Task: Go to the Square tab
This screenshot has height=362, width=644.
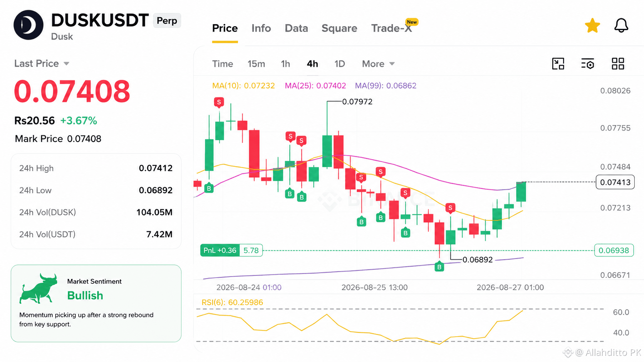Action: point(339,28)
